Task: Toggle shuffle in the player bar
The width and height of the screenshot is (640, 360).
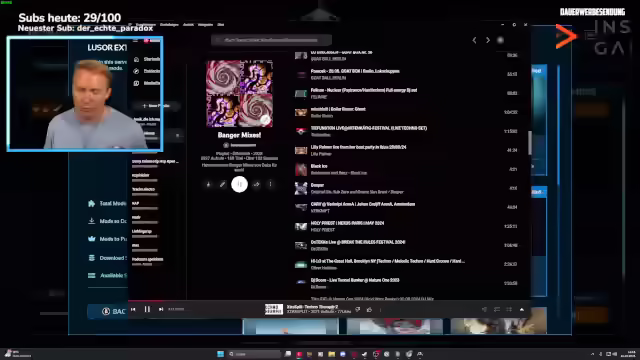Action: tap(509, 309)
